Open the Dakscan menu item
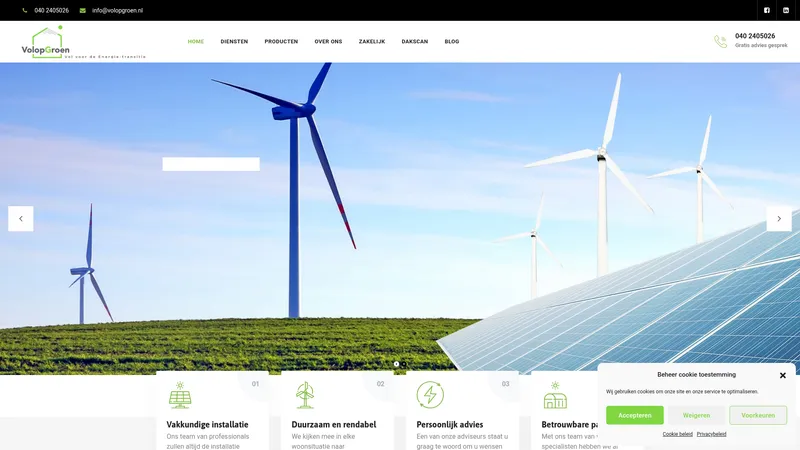This screenshot has width=800, height=450. click(415, 41)
